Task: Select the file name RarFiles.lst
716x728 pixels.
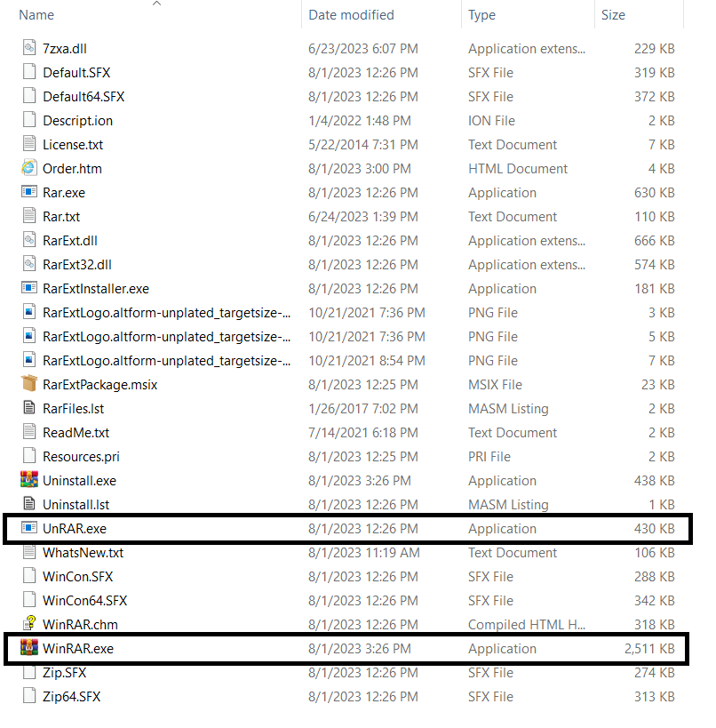Action: pos(74,409)
